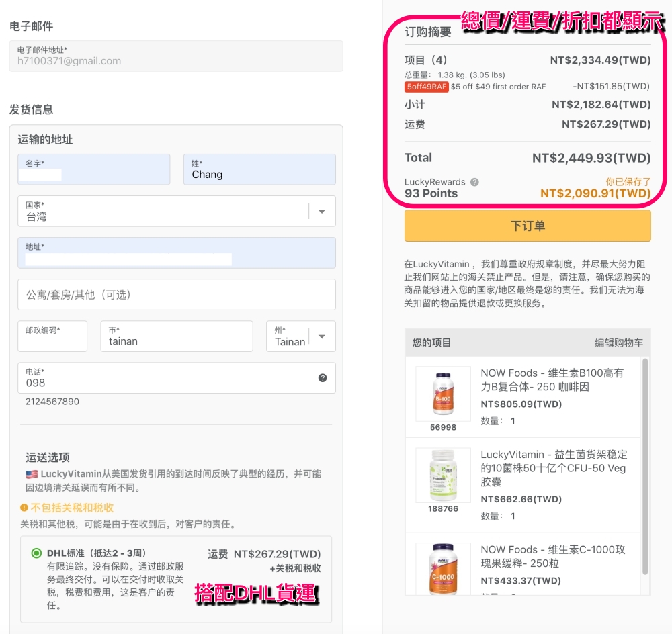Click the city field containing tainan

[177, 336]
